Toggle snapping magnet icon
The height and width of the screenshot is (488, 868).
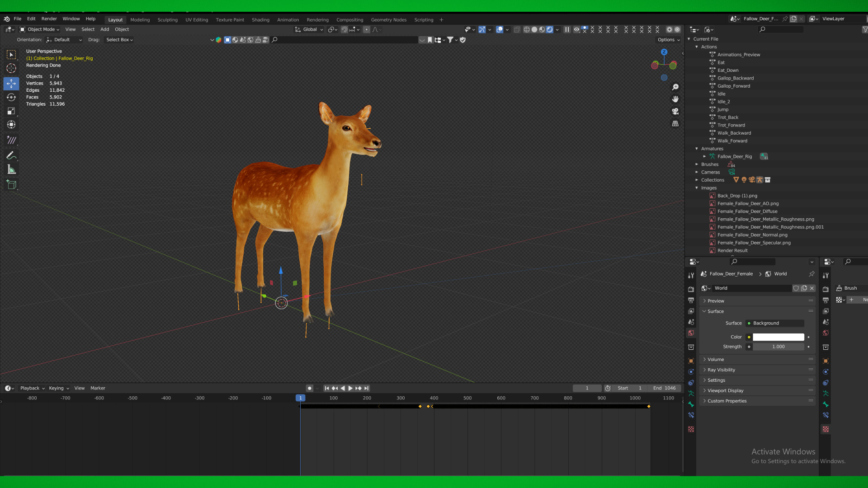344,29
